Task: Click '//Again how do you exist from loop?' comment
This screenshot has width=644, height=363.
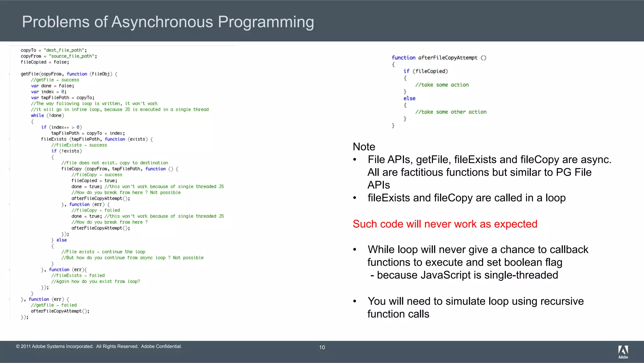Action: coord(96,281)
